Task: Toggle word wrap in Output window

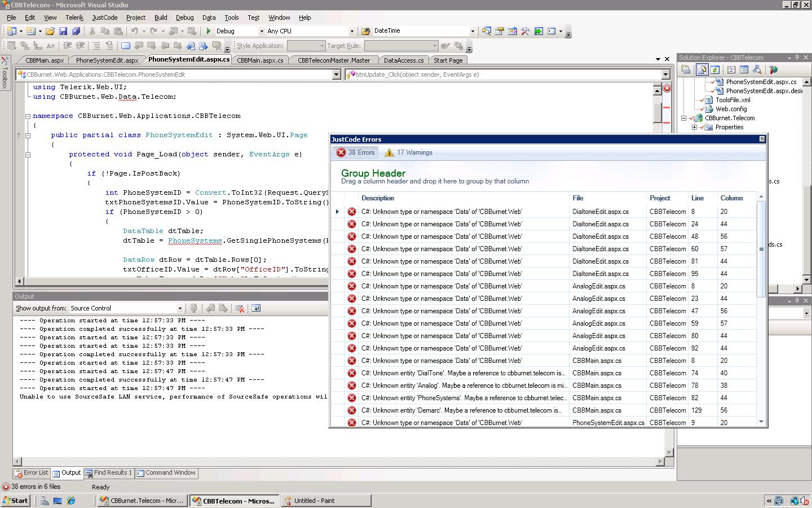Action: [x=256, y=308]
